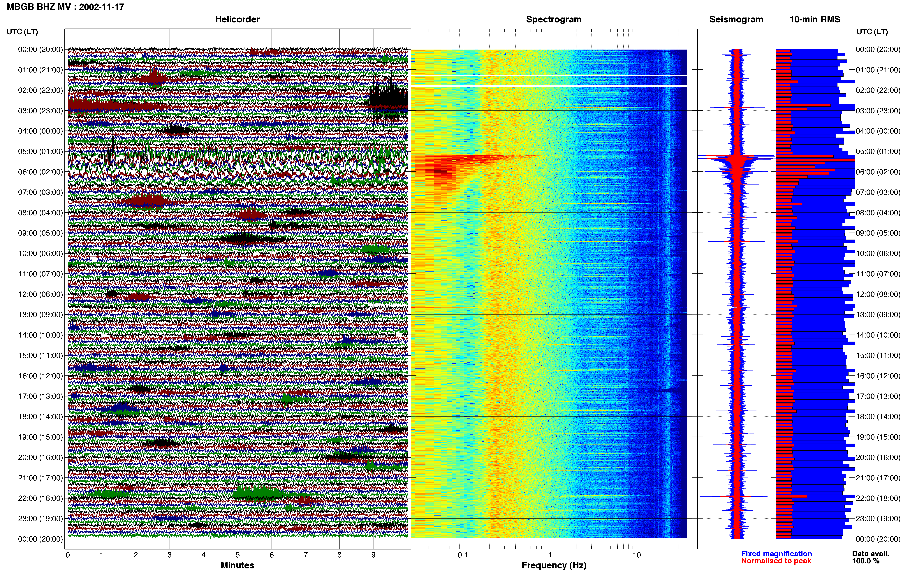Click the plot title 'MBGB BHZ MV : 2002-11-17'

[65, 6]
